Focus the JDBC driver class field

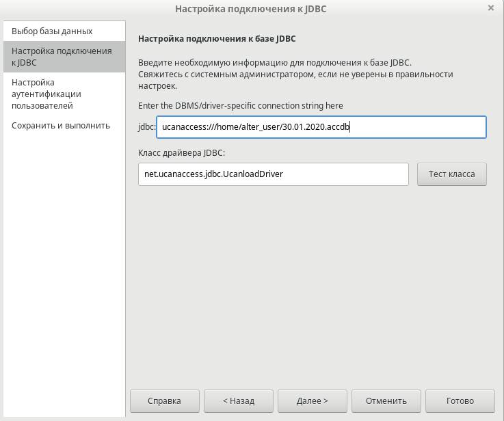point(274,174)
